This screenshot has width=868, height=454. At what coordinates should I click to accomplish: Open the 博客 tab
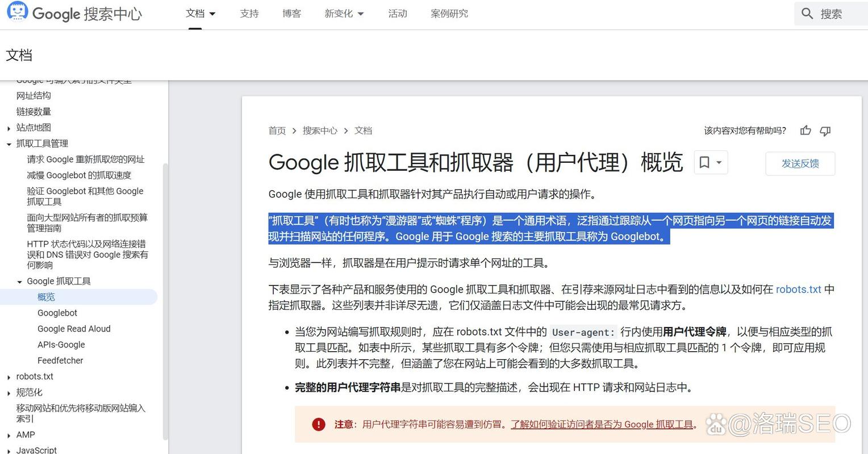[x=292, y=14]
